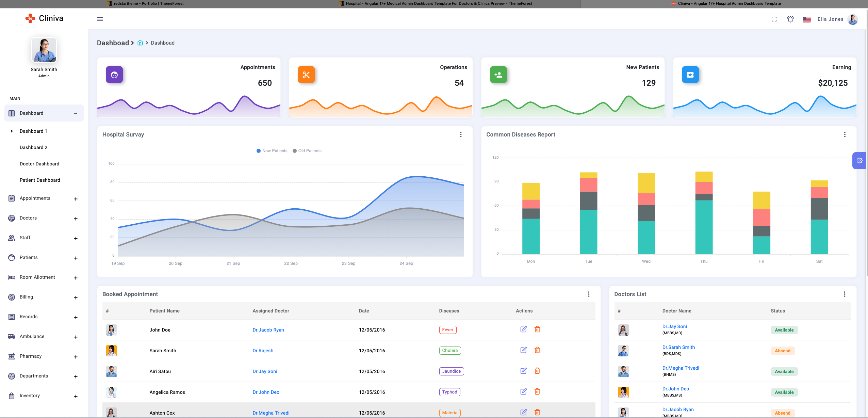Viewport: 868px width, 418px height.
Task: Expand the Doctors sidebar menu
Action: click(x=44, y=218)
